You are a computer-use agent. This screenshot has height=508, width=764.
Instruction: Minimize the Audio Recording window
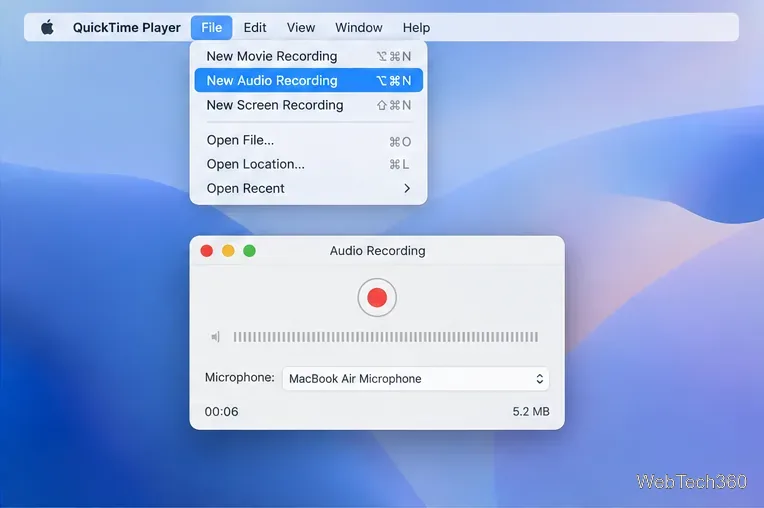[x=228, y=251]
